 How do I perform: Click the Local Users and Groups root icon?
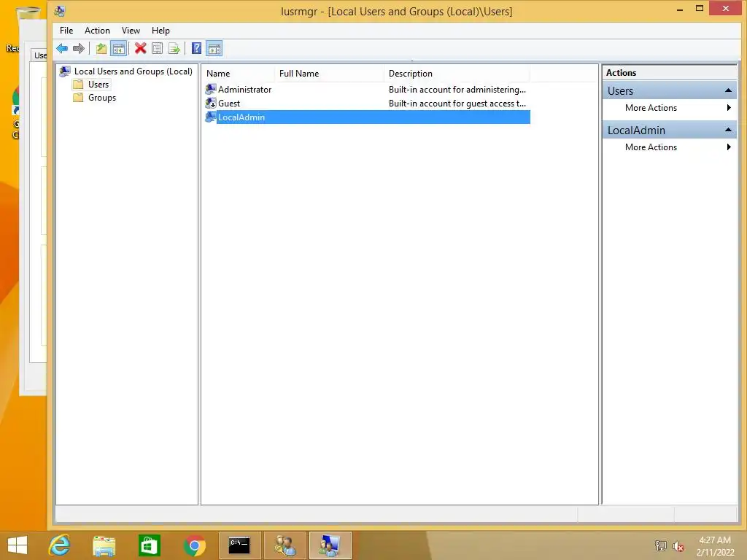click(x=65, y=71)
